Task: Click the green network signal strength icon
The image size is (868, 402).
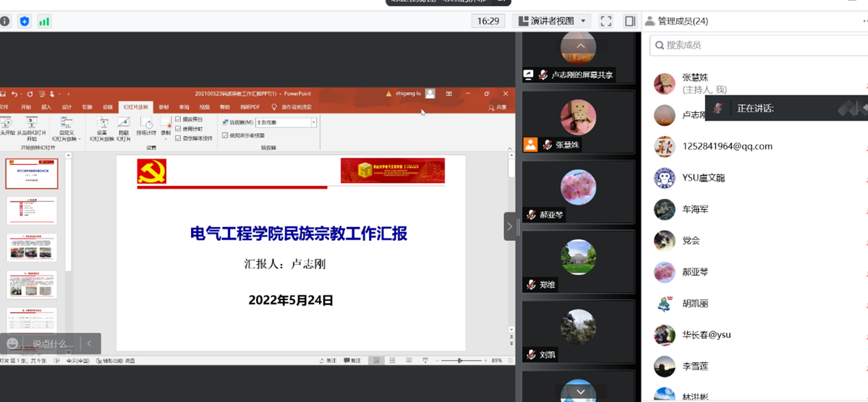Action: 45,22
